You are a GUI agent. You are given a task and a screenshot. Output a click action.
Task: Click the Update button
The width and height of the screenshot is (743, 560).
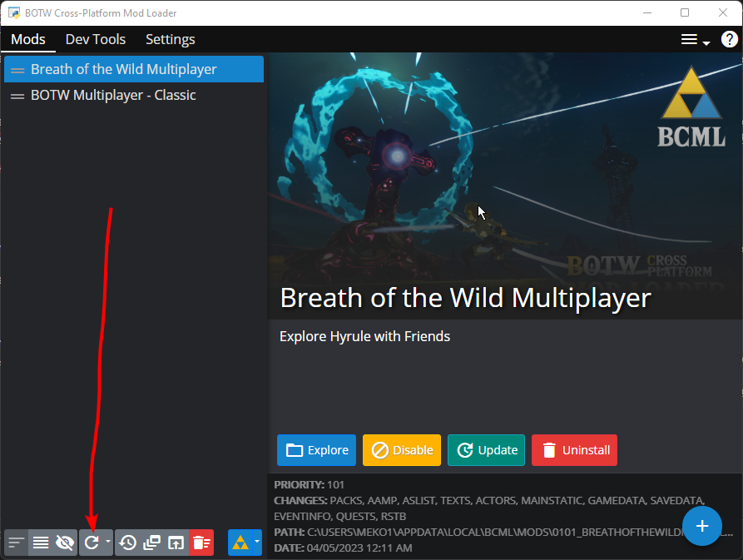(x=486, y=450)
